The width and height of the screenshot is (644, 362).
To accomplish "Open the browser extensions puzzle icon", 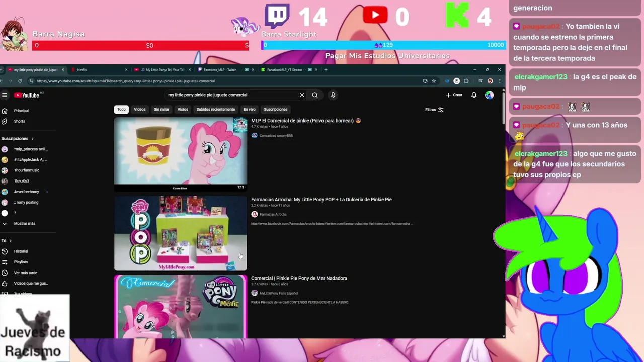I will tap(466, 81).
